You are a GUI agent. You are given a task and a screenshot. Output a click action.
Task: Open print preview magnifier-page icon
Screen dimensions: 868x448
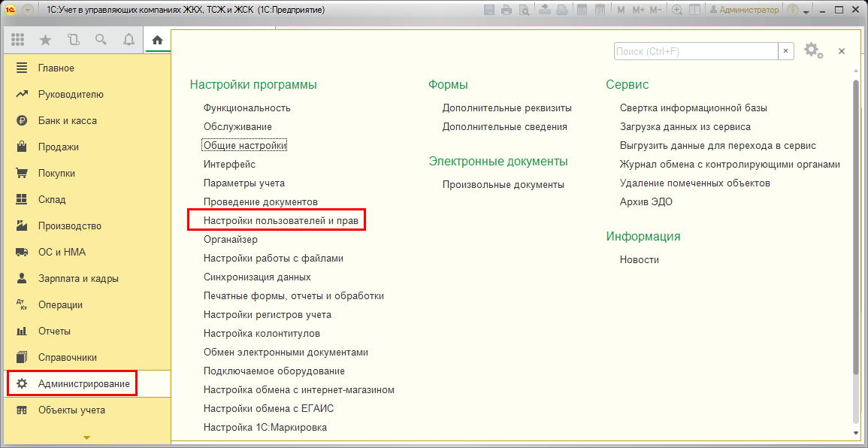click(523, 10)
